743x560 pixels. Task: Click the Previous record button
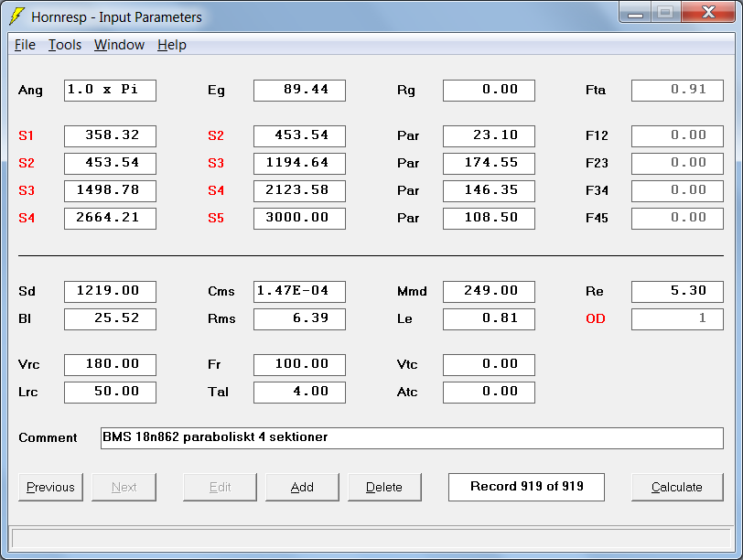[x=50, y=487]
